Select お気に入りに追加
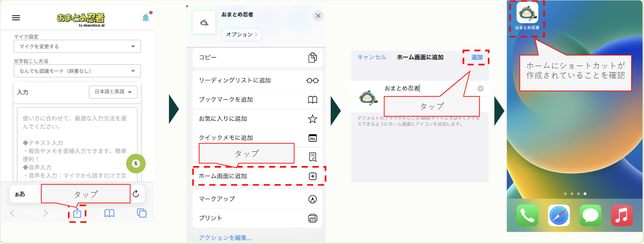The height and width of the screenshot is (244, 644). tap(258, 119)
